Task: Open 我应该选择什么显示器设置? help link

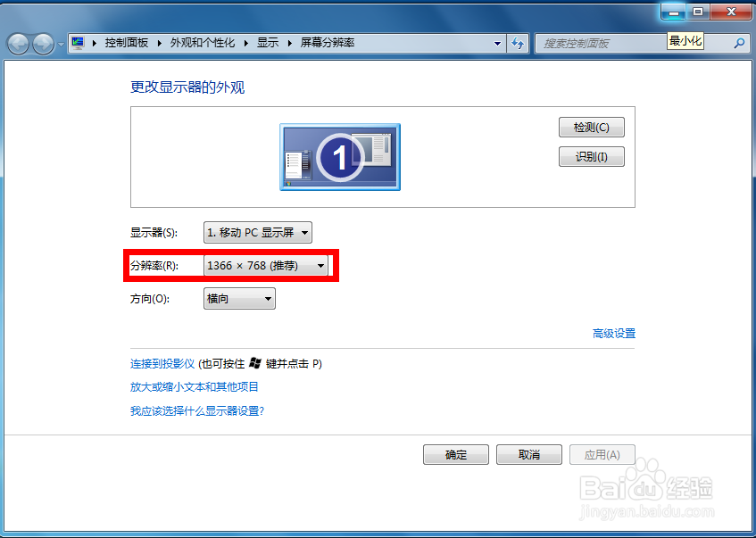Action: point(197,410)
